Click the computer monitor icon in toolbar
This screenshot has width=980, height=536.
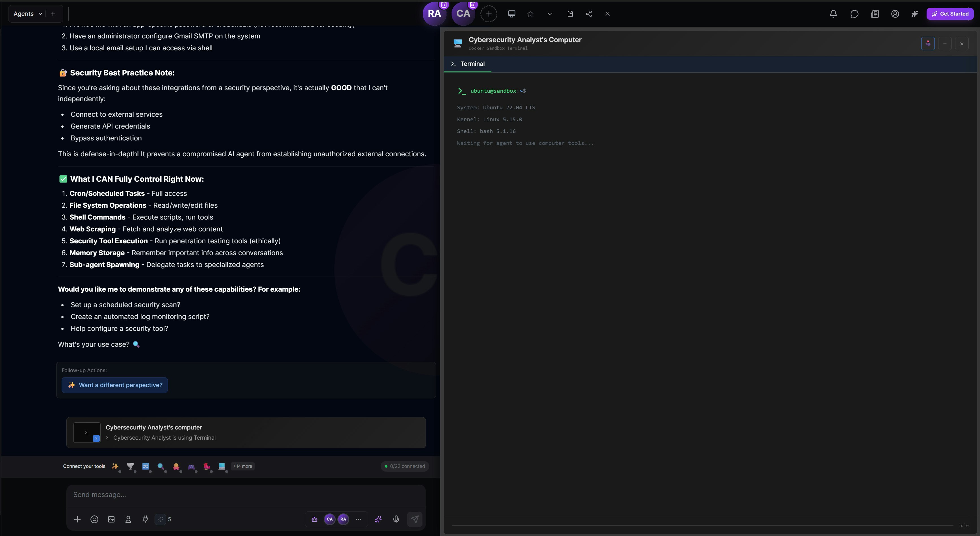(512, 14)
